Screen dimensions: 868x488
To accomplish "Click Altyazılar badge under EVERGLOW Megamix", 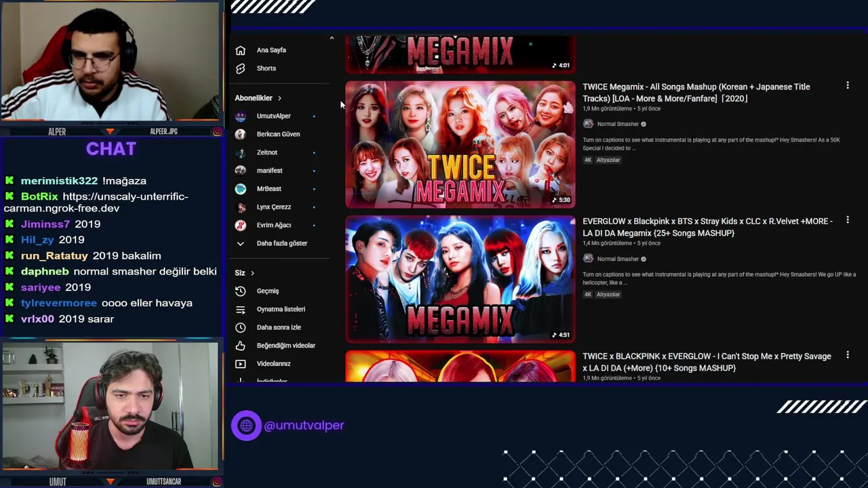I will coord(608,295).
